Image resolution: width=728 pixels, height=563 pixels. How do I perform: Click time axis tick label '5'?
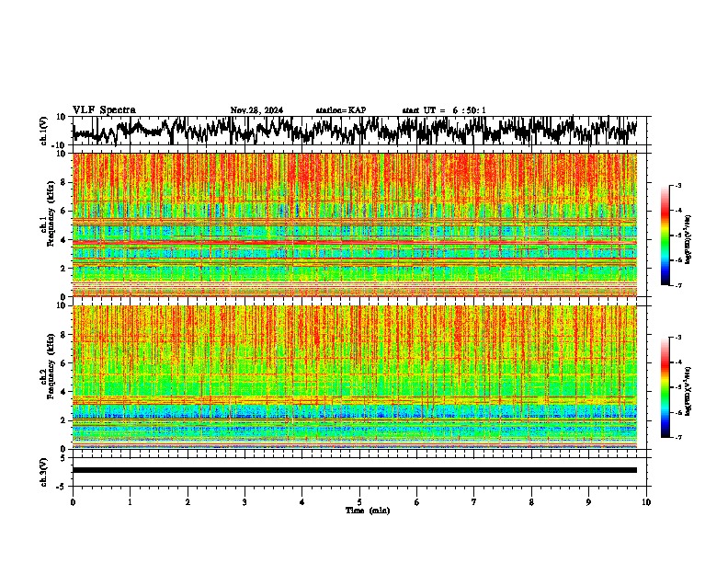coord(359,502)
